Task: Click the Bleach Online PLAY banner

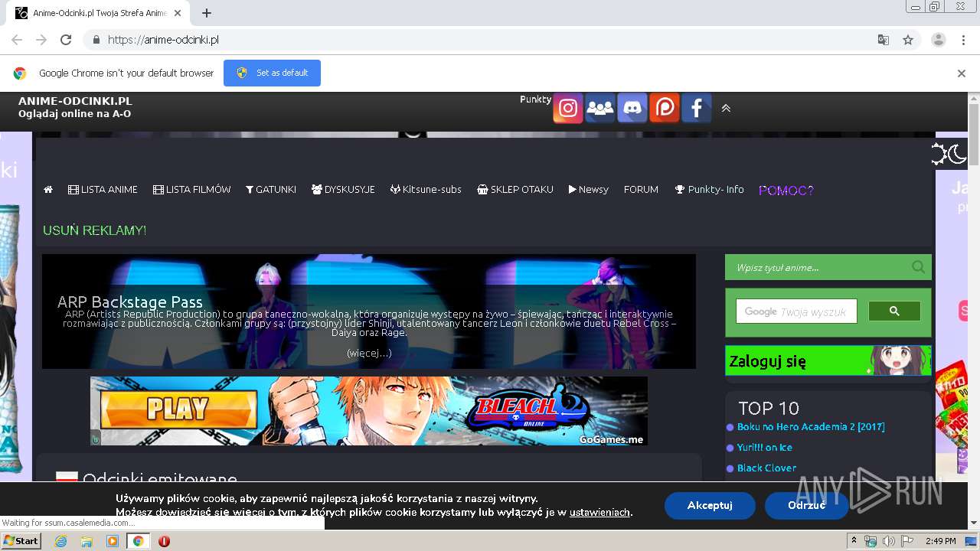Action: point(369,411)
